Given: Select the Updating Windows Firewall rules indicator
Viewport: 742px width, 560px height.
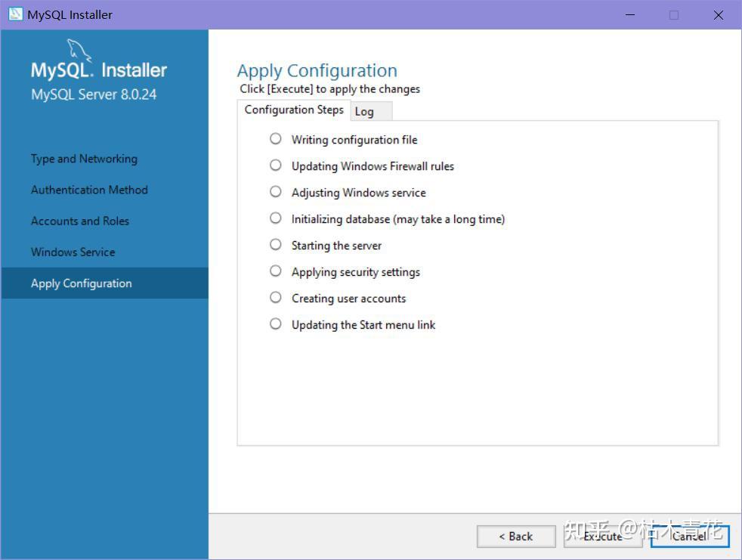Looking at the screenshot, I should [x=275, y=166].
